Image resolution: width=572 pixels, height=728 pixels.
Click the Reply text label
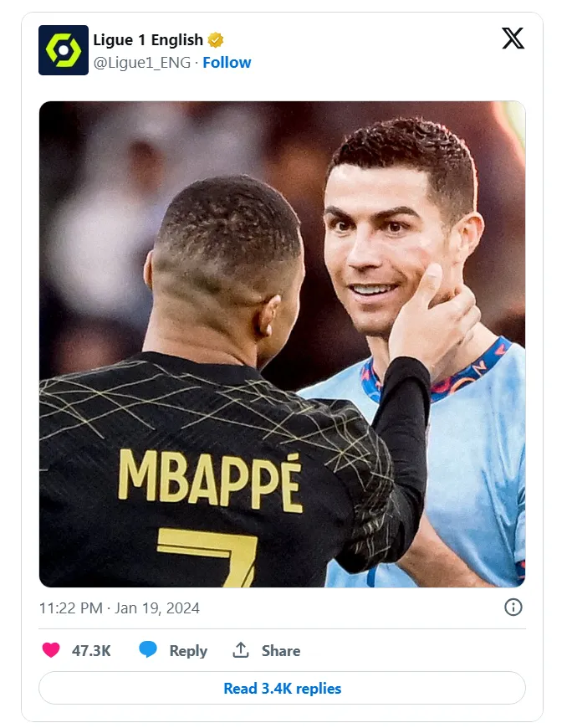click(x=188, y=651)
